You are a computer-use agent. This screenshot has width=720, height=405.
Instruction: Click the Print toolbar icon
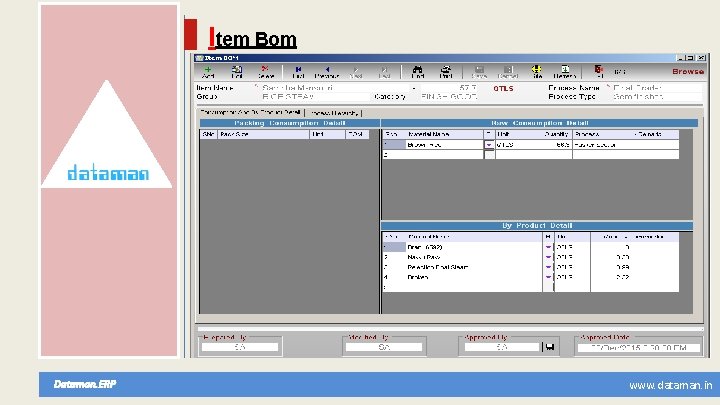click(445, 72)
